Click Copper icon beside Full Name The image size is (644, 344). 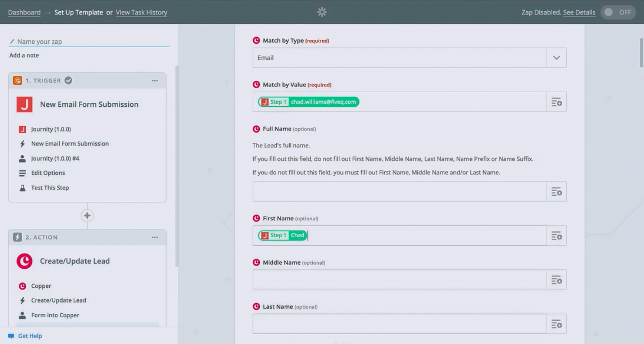click(x=256, y=129)
